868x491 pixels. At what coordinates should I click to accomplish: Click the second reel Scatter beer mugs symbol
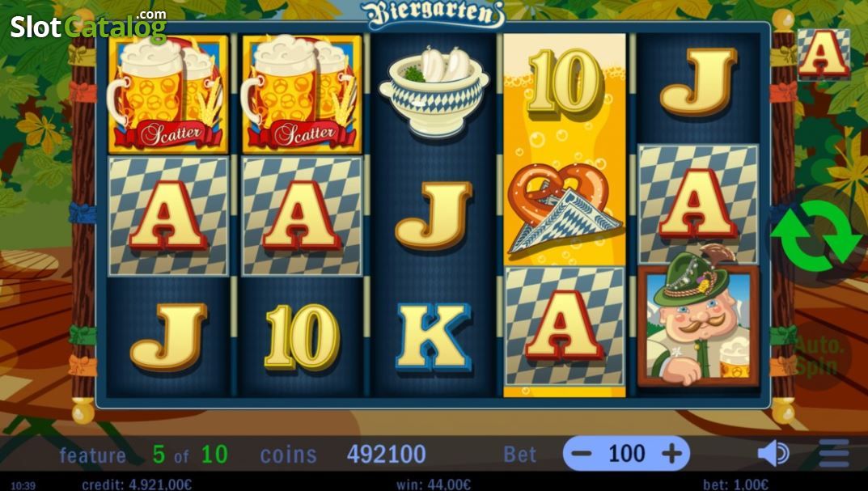point(302,94)
